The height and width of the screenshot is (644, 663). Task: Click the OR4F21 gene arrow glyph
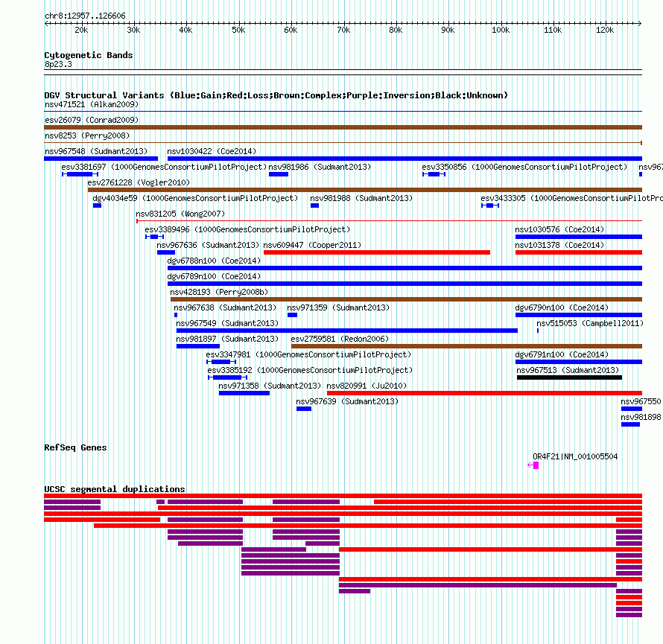[x=533, y=465]
